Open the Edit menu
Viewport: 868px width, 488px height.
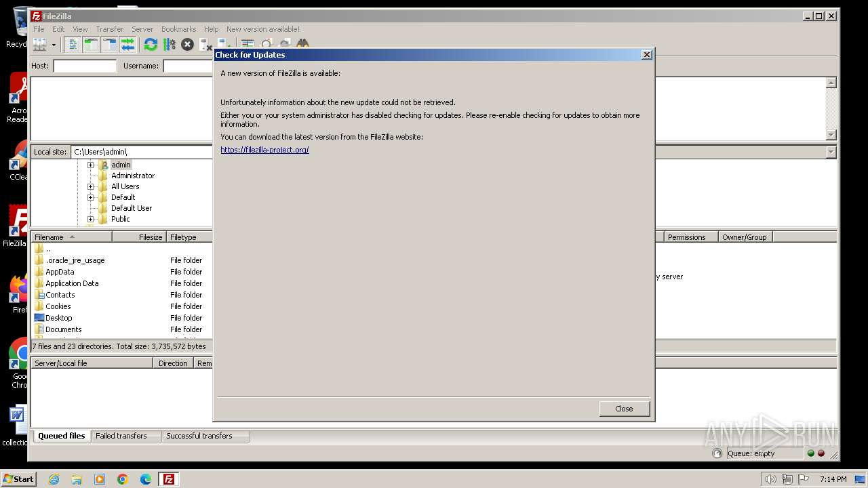pyautogui.click(x=58, y=29)
